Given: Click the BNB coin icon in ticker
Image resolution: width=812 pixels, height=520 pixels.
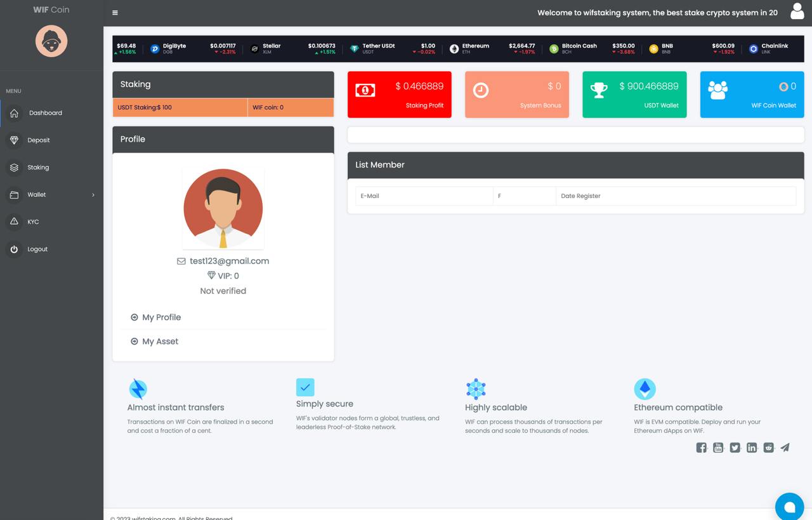Looking at the screenshot, I should (x=653, y=49).
